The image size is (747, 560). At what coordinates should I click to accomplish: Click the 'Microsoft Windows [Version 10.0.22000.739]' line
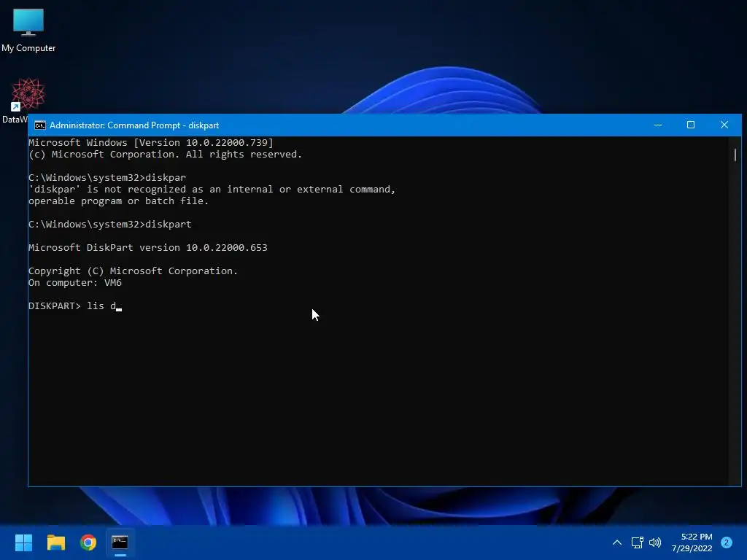150,142
